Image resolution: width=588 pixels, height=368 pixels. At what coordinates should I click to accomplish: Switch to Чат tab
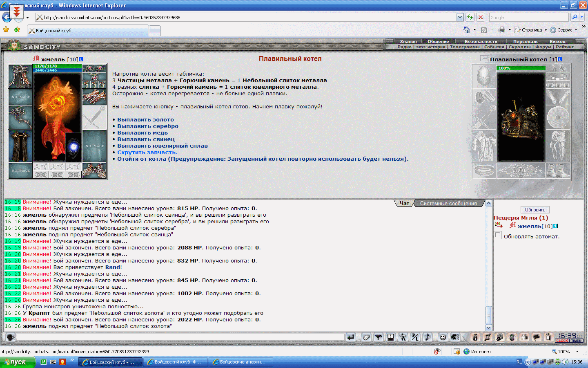coord(404,203)
